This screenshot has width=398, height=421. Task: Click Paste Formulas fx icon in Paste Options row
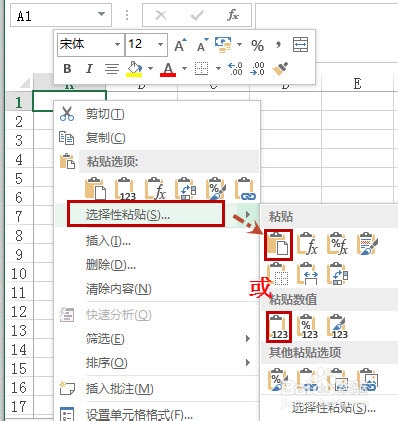(x=155, y=189)
